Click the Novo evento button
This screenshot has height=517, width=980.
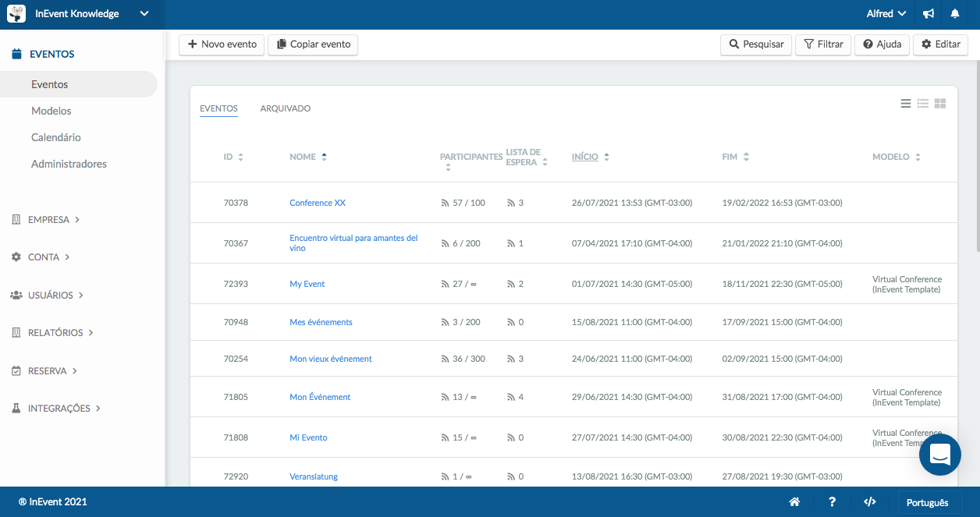coord(222,44)
